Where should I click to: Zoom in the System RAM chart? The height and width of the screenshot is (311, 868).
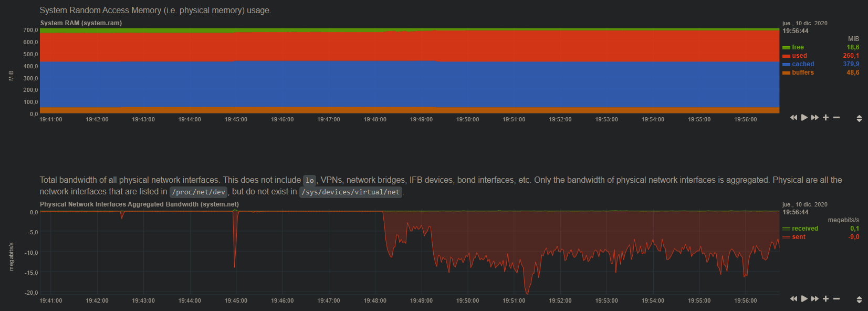click(x=826, y=118)
